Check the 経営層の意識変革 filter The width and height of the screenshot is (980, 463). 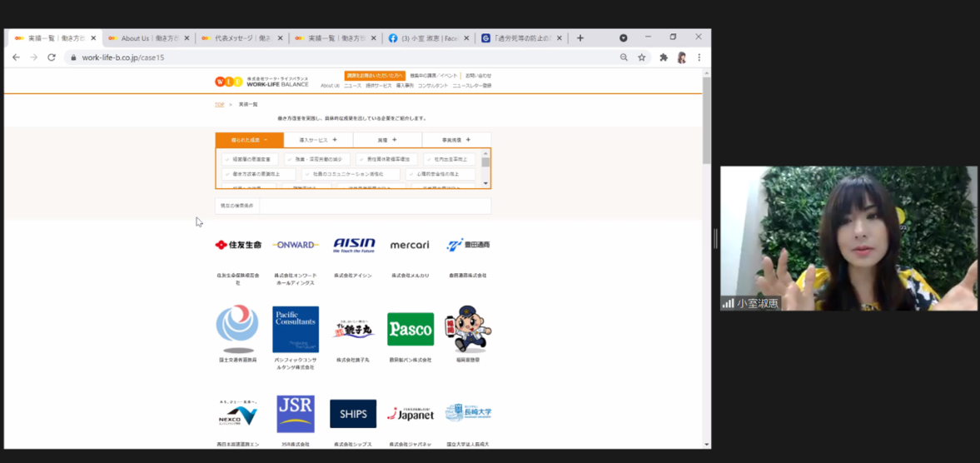[250, 159]
